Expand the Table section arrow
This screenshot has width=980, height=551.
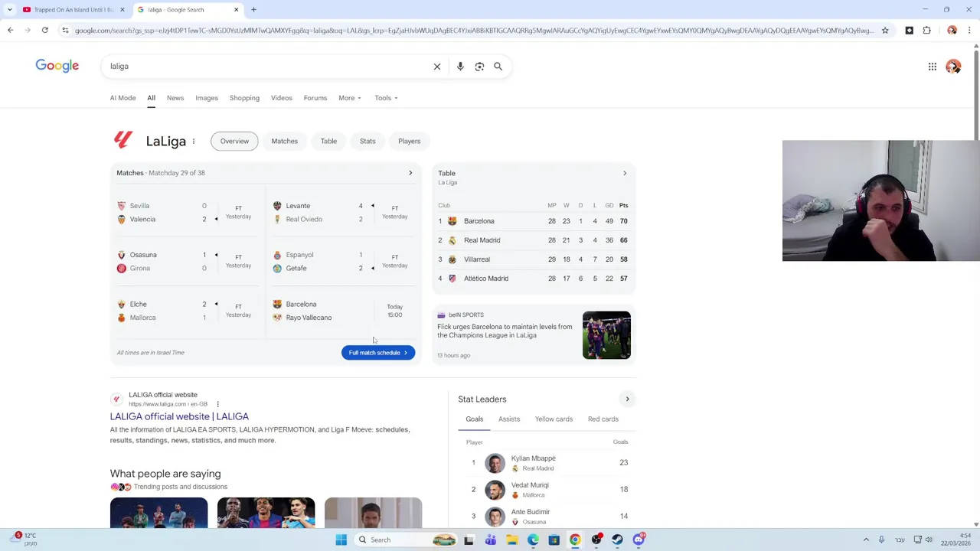[625, 173]
